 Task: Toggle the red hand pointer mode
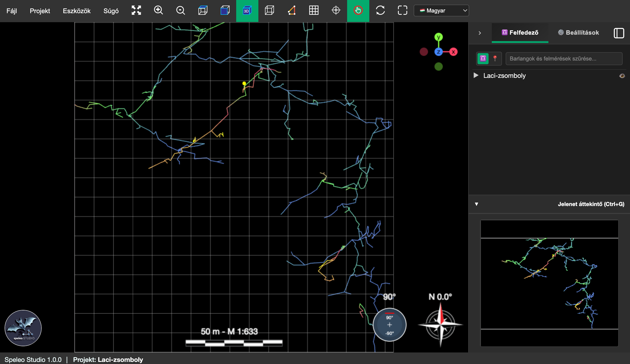[x=358, y=10]
